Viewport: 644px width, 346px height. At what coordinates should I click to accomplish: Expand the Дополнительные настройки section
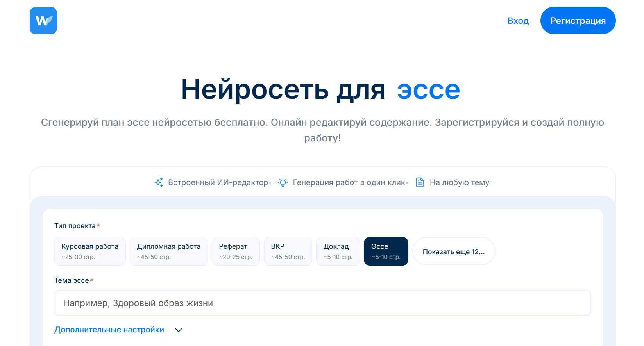[x=109, y=330]
